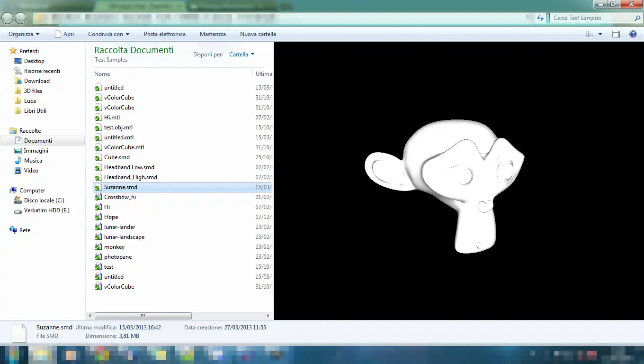Screen dimensions: 644x364
Task: Click the Apri toolbar button
Action: (x=64, y=34)
